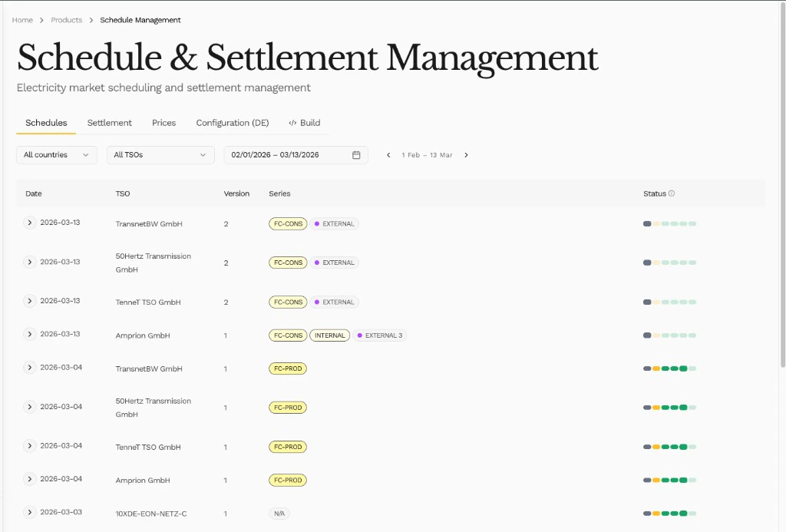Open the All countries dropdown
This screenshot has width=786, height=532.
tap(56, 154)
